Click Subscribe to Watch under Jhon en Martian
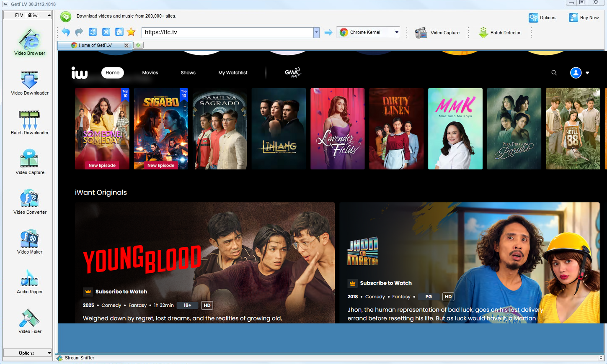 [380, 283]
